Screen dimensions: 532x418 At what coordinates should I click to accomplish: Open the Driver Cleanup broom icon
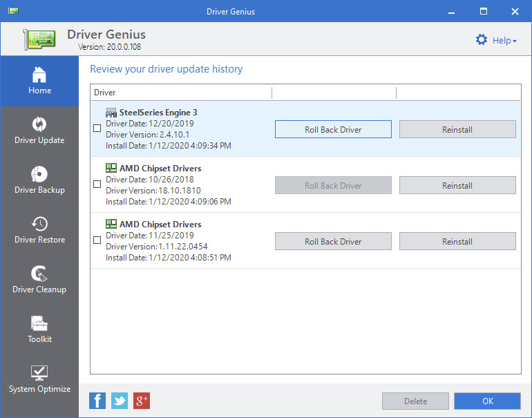click(39, 274)
